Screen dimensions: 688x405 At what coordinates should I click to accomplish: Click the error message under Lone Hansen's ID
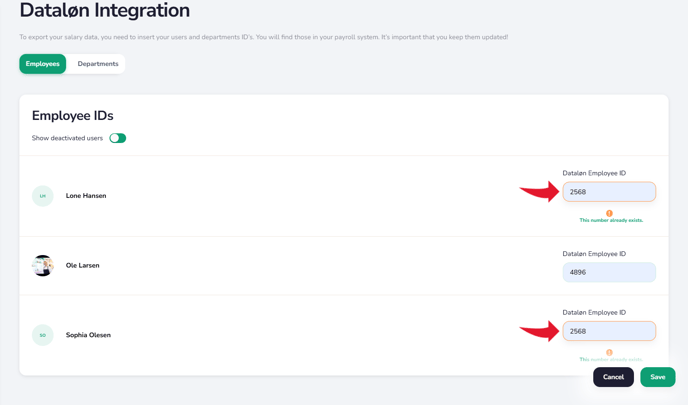(611, 220)
